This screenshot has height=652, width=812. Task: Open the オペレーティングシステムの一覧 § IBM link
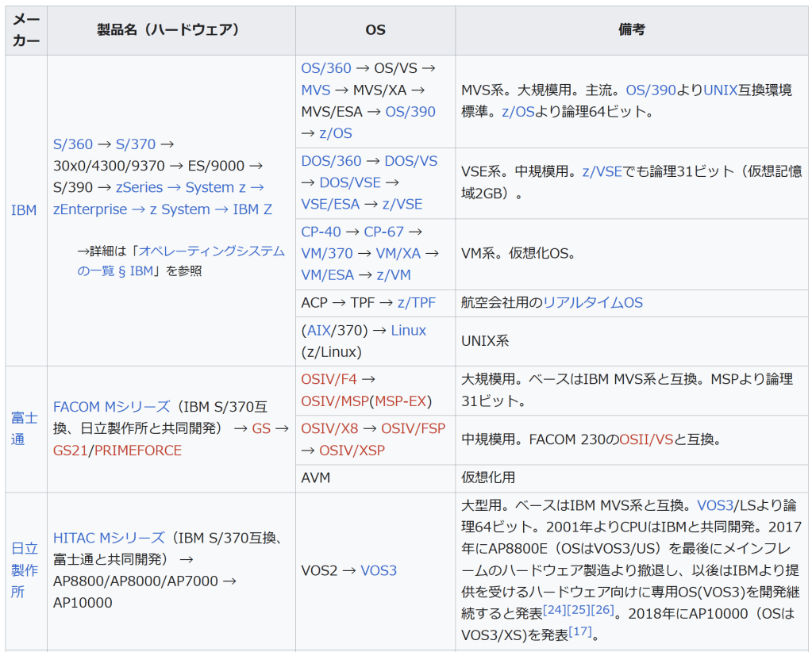(x=183, y=259)
